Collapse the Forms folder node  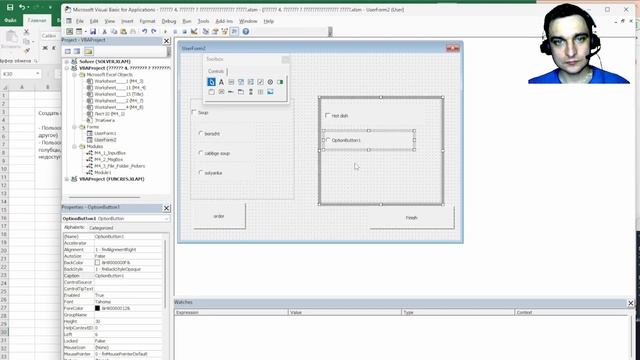coord(75,127)
